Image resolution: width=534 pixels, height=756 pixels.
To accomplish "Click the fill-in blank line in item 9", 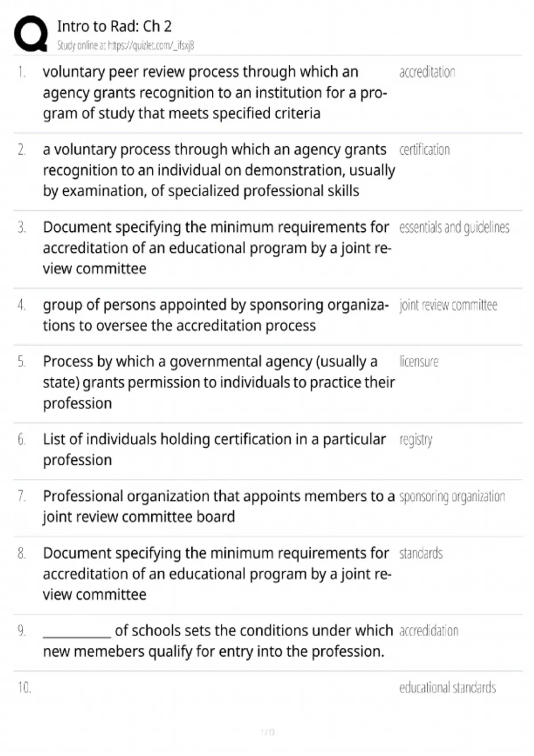I will point(77,632).
